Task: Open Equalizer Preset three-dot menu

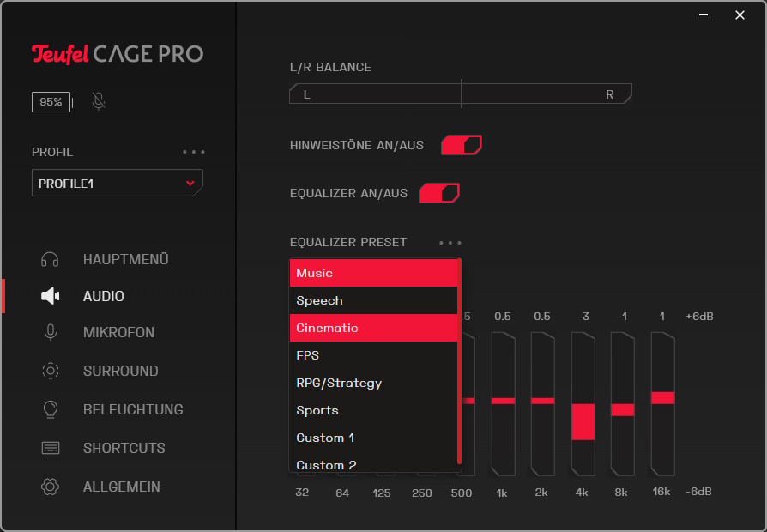Action: pyautogui.click(x=450, y=243)
